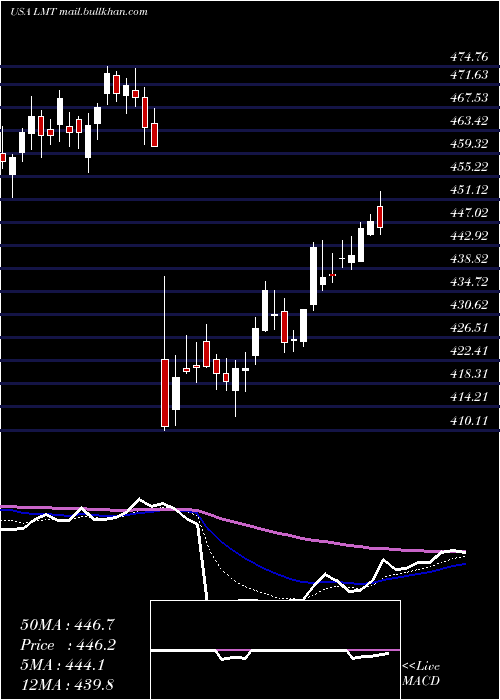Click the 467.53 price label

[469, 97]
